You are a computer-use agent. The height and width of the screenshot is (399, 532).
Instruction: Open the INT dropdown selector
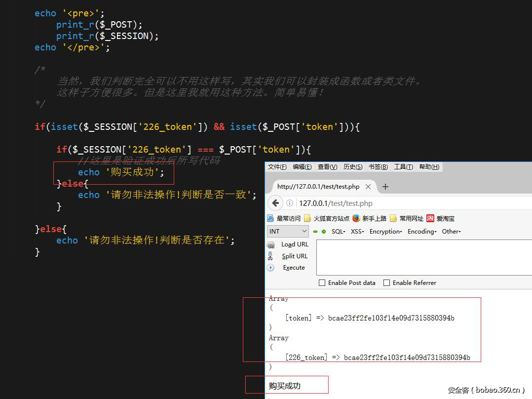point(288,232)
